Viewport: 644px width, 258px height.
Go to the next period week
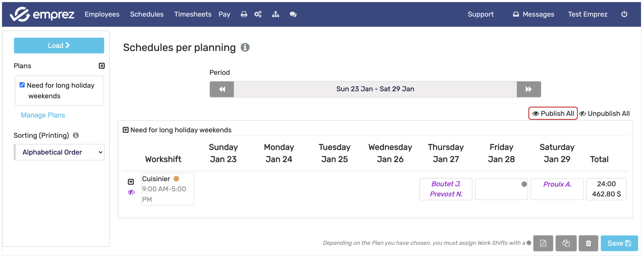(529, 89)
